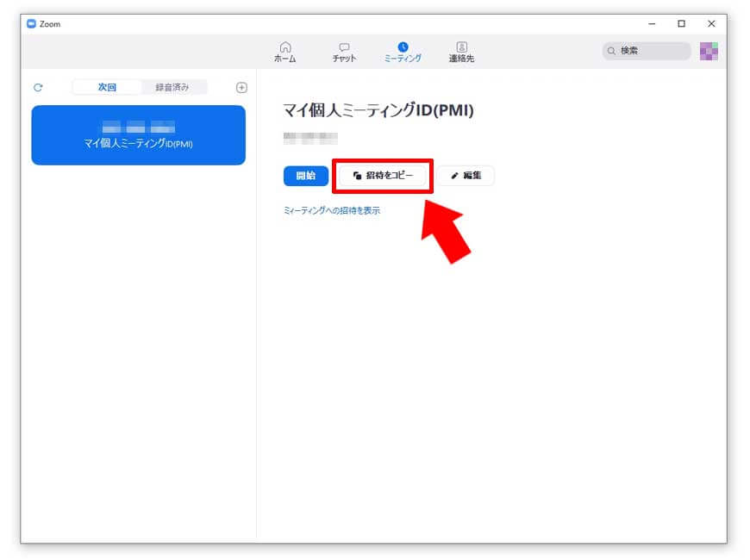This screenshot has height=560, width=750.
Task: Click the マイ個人ミーティングID(PMI) heading
Action: pyautogui.click(x=378, y=110)
